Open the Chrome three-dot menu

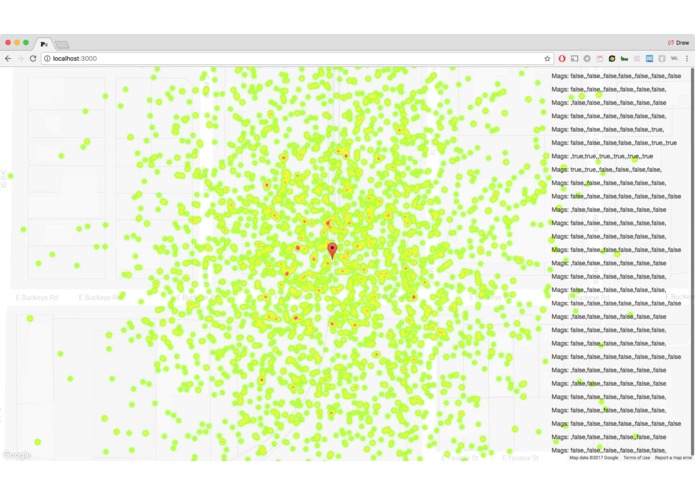pos(687,58)
